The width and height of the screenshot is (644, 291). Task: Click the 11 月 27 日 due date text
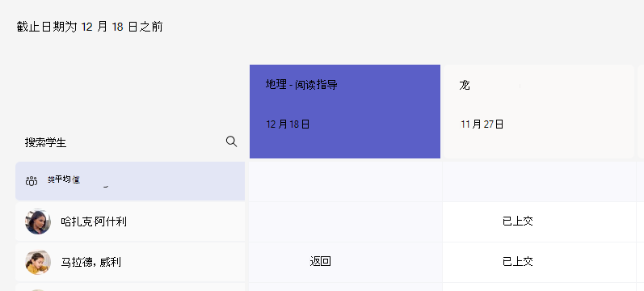pos(482,124)
